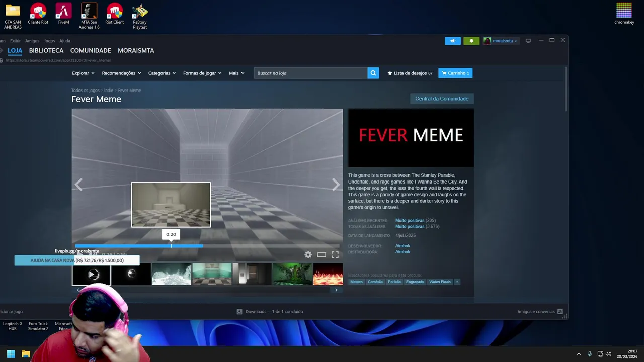Click in Buscar na loja field
The width and height of the screenshot is (644, 362).
[x=310, y=73]
